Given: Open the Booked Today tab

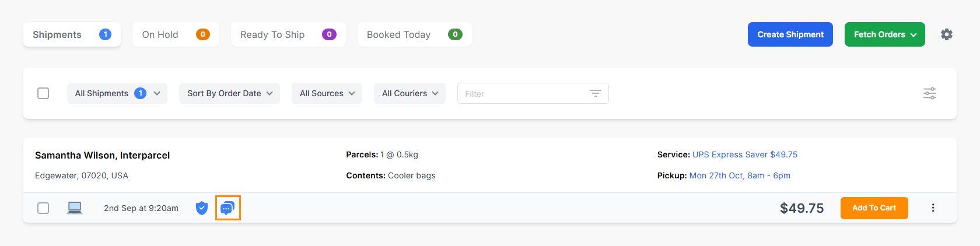Looking at the screenshot, I should coord(414,34).
